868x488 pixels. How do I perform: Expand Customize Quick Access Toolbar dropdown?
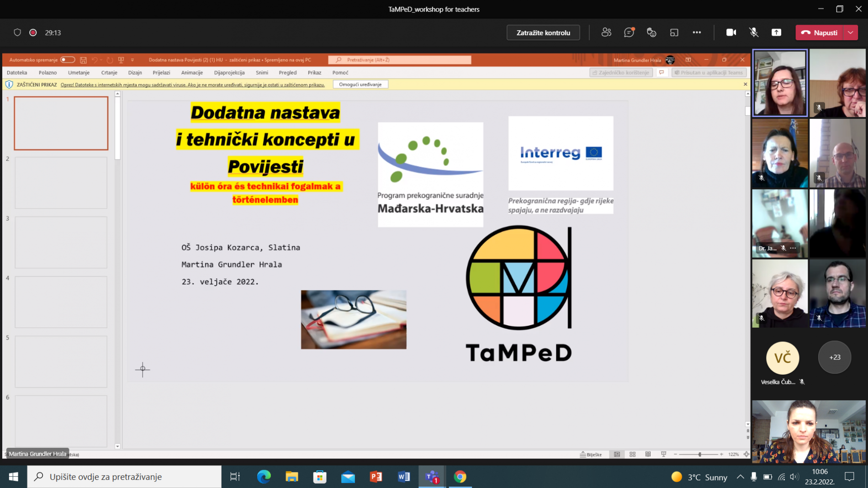point(132,60)
